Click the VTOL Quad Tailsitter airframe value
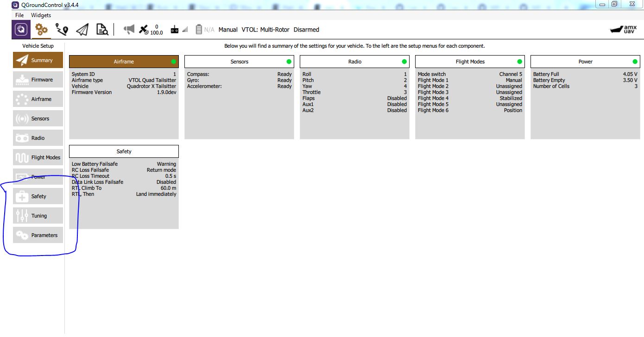644x337 pixels. pyautogui.click(x=152, y=81)
